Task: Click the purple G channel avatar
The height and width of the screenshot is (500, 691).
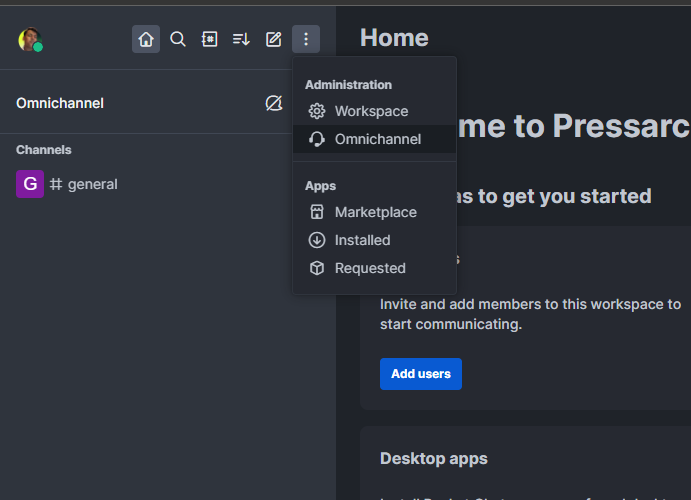Action: pos(30,184)
